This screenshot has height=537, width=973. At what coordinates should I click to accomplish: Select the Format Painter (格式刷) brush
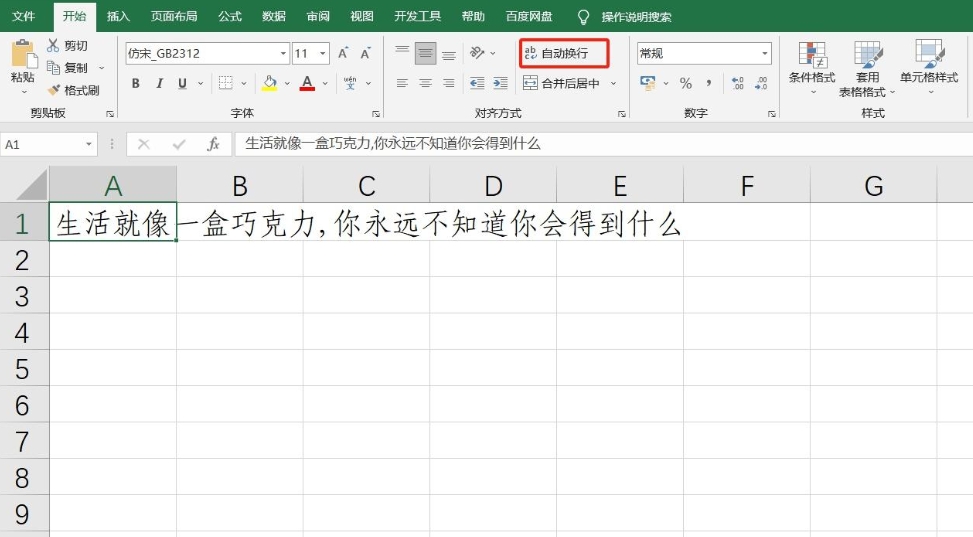[54, 90]
